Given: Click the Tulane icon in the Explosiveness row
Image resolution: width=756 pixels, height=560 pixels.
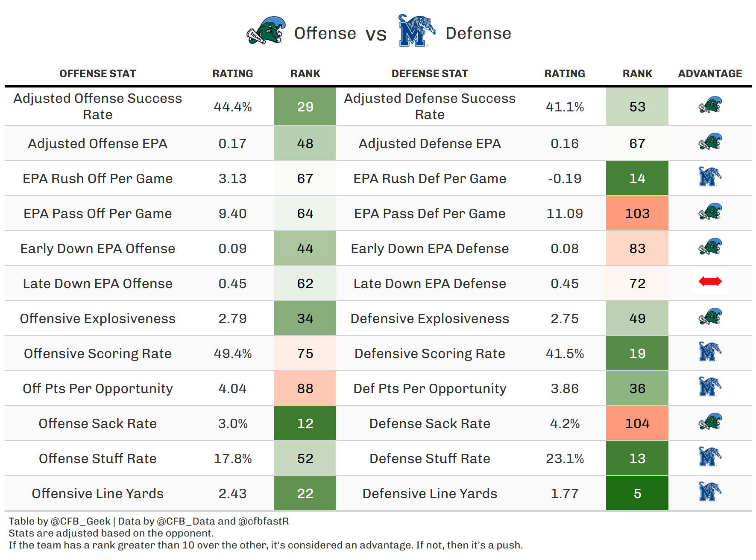Looking at the screenshot, I should (710, 317).
